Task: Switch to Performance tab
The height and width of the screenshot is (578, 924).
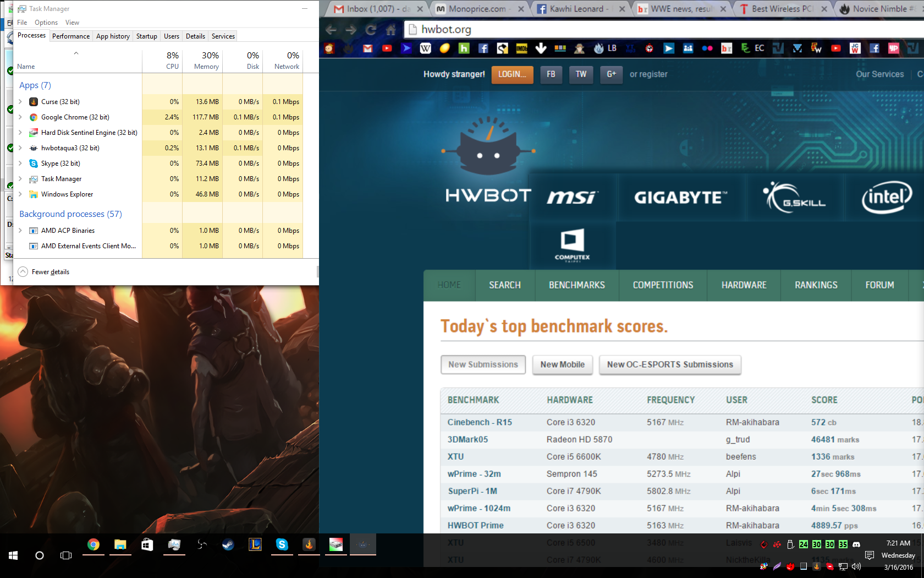Action: click(x=71, y=36)
